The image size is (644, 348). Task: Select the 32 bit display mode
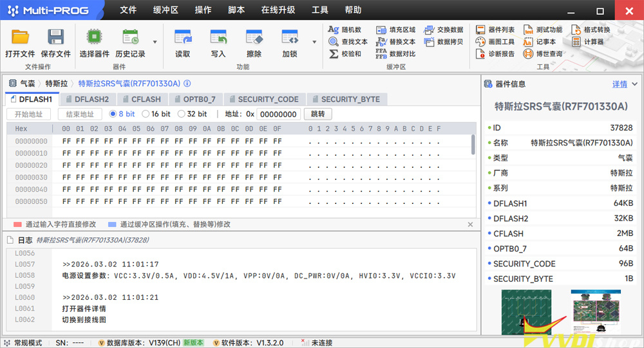182,114
